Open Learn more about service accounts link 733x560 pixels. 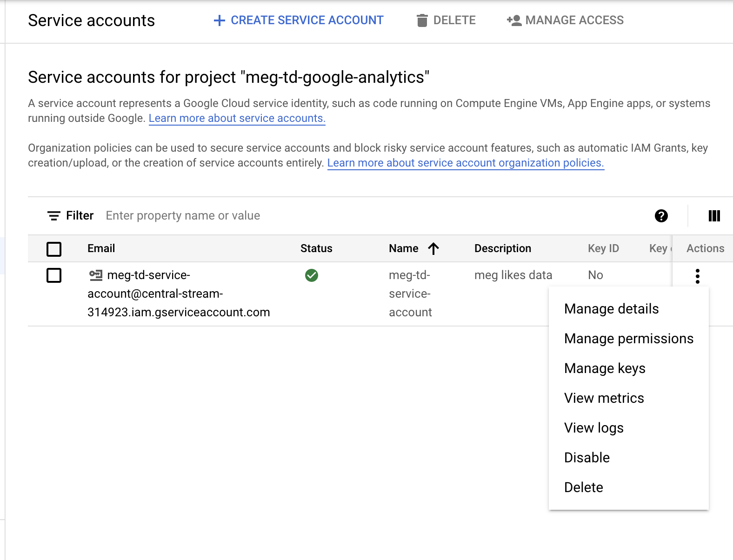click(x=237, y=119)
